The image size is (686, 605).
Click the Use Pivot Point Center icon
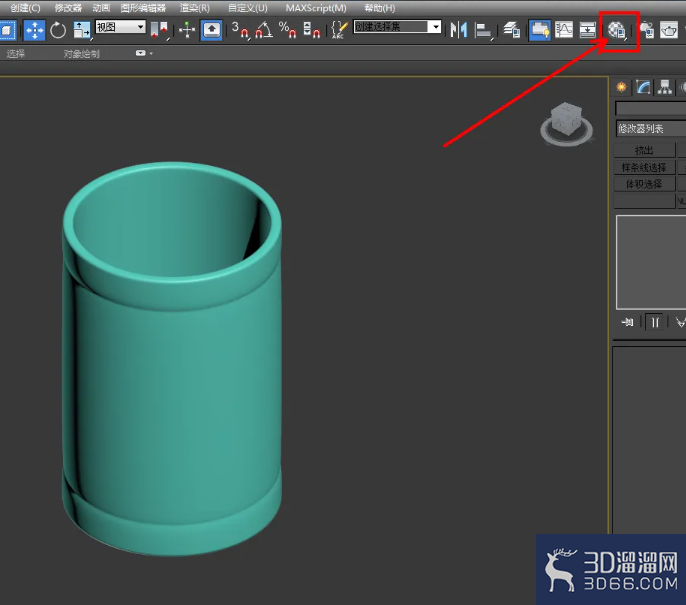(x=159, y=30)
